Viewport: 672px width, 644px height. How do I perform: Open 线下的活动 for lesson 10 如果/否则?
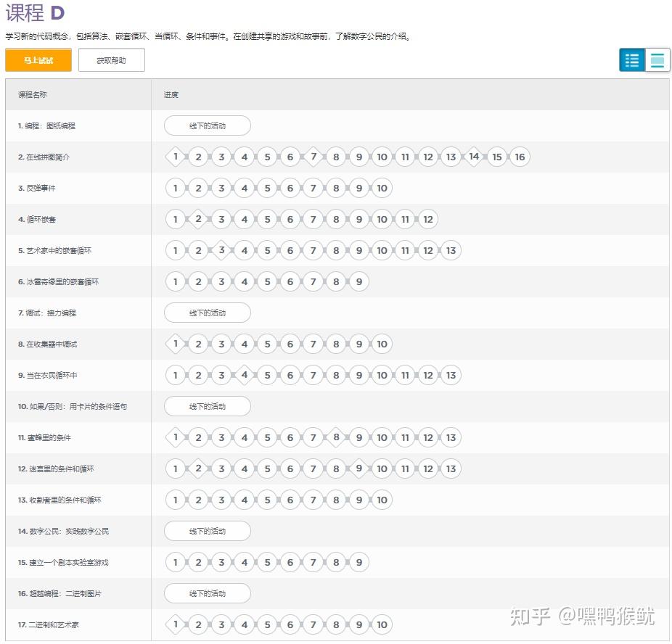pos(208,406)
